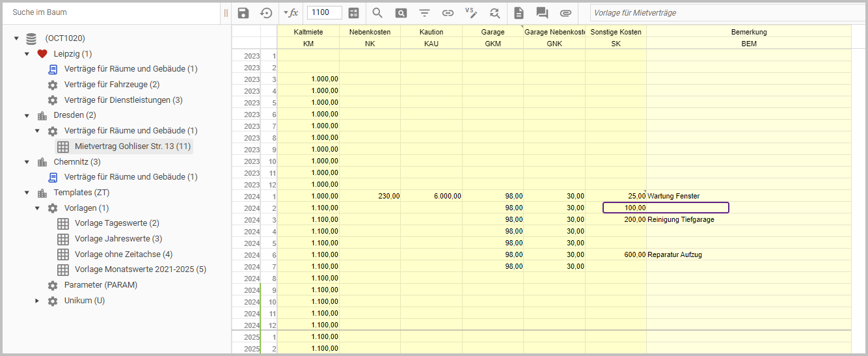Open the filter lines icon

[424, 13]
